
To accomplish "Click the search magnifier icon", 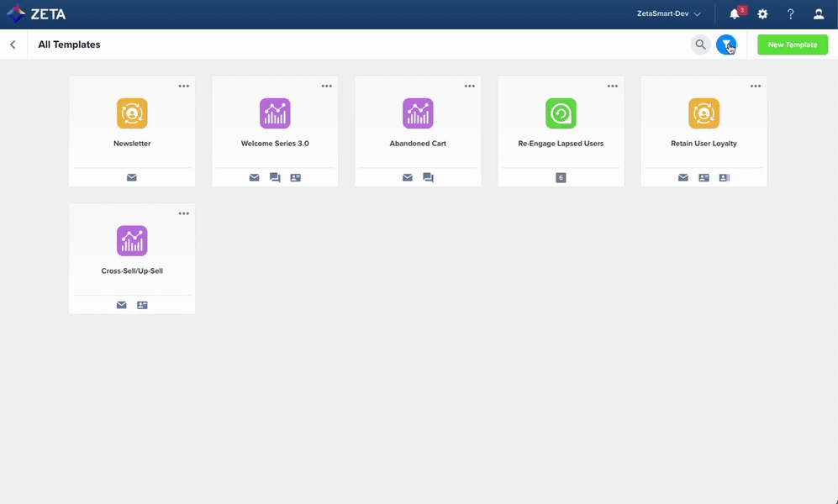I will point(700,44).
